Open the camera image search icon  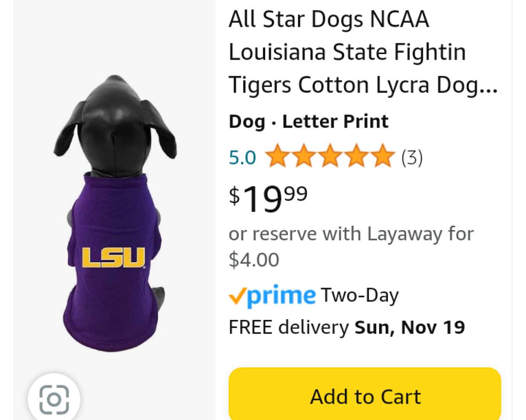point(53,400)
